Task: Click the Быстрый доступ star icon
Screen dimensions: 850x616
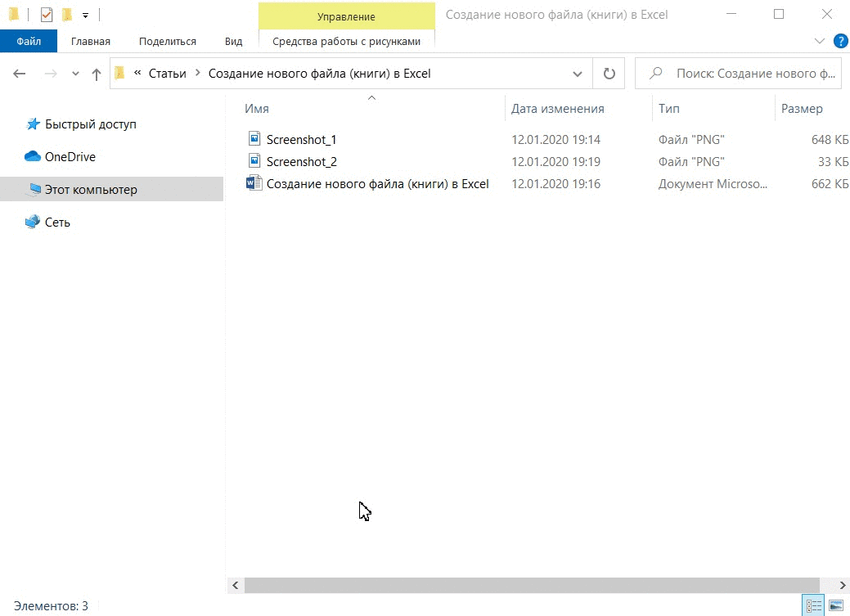Action: pyautogui.click(x=33, y=124)
